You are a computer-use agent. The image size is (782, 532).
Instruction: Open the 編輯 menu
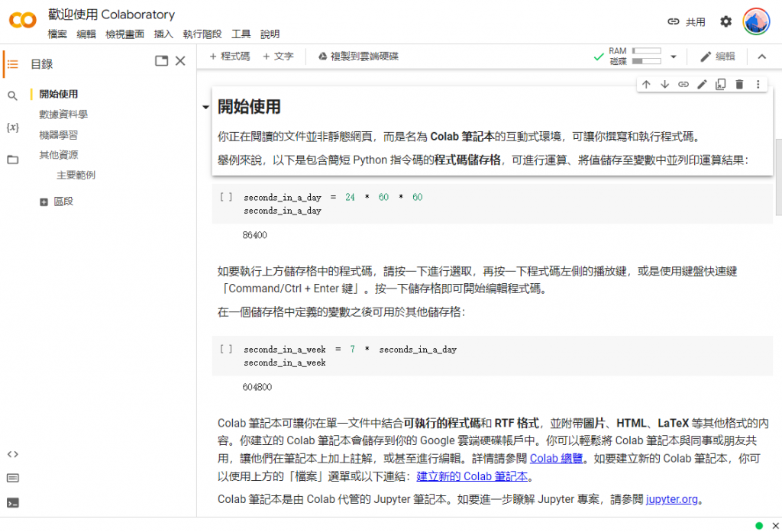[86, 34]
